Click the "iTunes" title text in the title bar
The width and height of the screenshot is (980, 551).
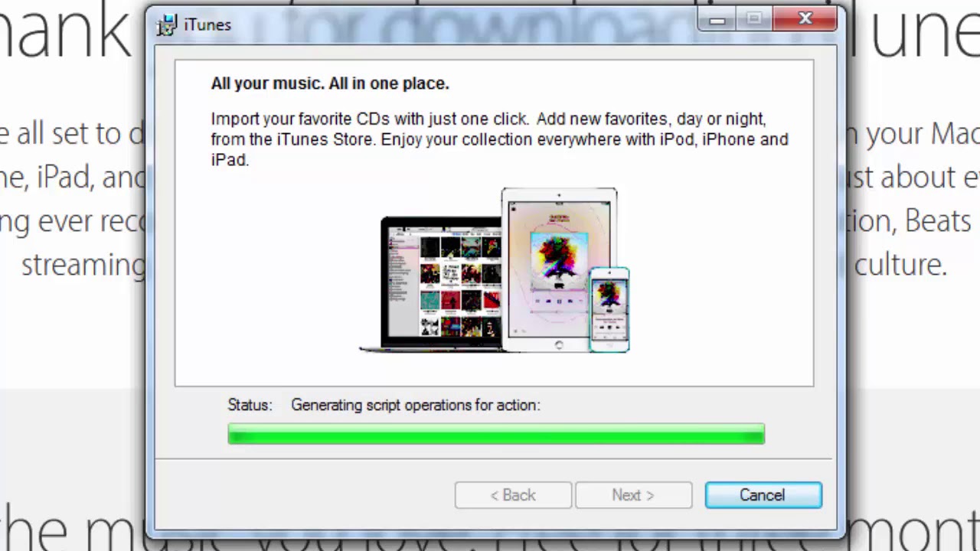(x=207, y=25)
